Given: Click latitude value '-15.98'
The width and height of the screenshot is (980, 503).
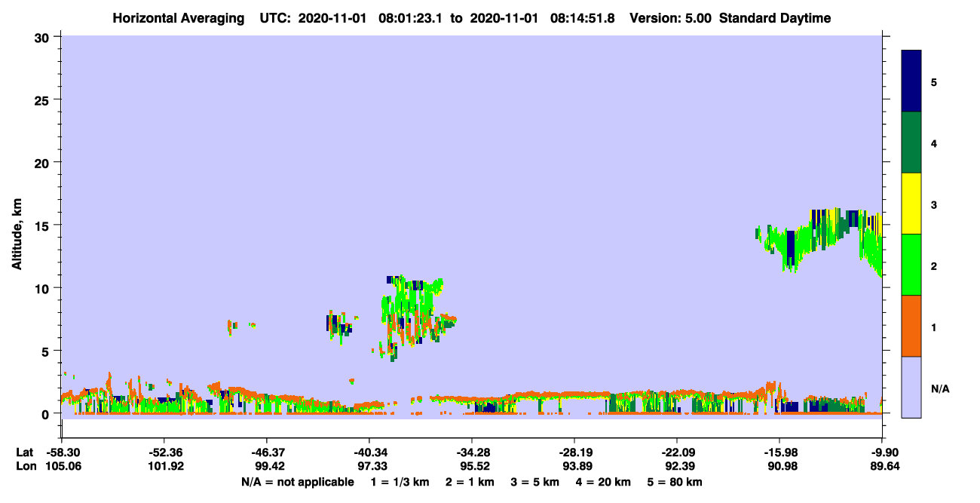Looking at the screenshot, I should (779, 452).
